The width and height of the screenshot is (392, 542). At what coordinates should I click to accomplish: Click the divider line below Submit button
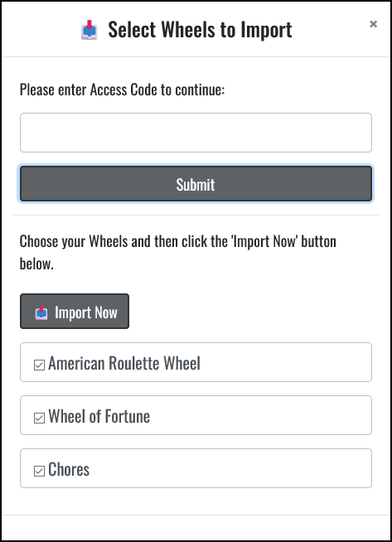tap(196, 215)
